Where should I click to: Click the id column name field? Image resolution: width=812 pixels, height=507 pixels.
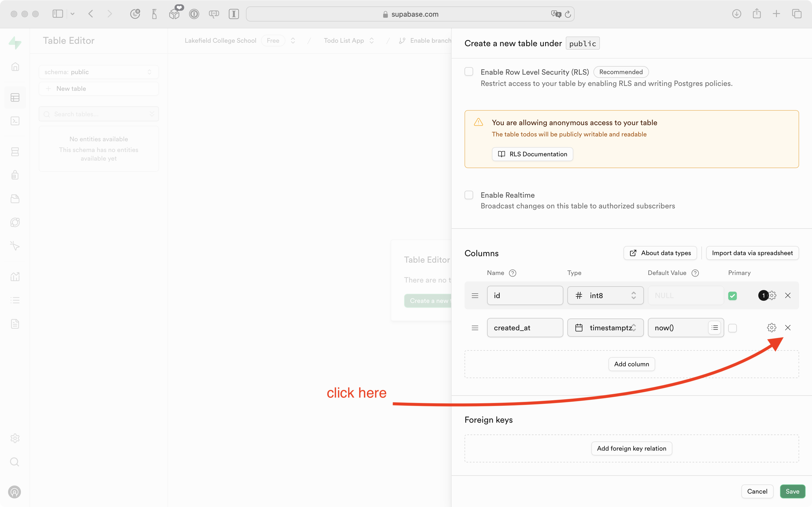525,295
